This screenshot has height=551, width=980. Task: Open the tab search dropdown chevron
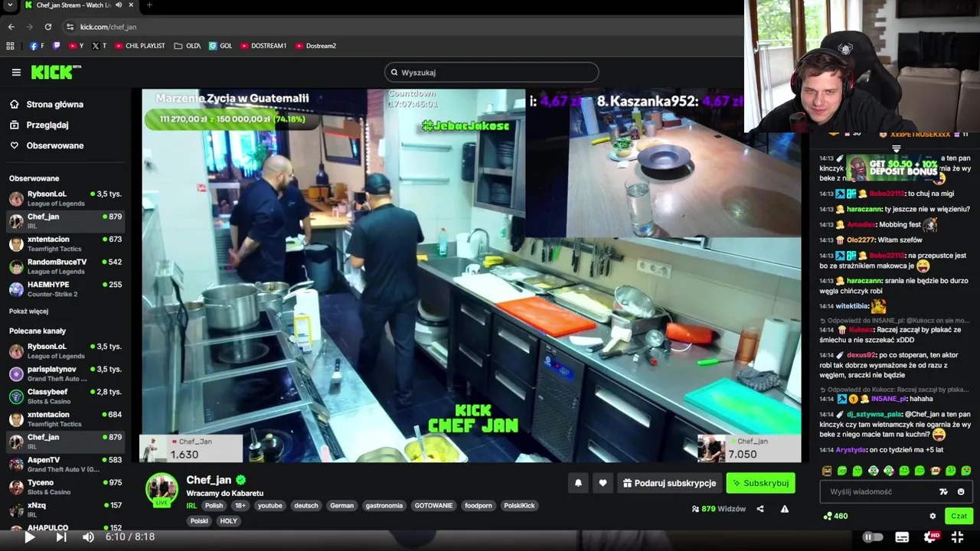(10, 5)
